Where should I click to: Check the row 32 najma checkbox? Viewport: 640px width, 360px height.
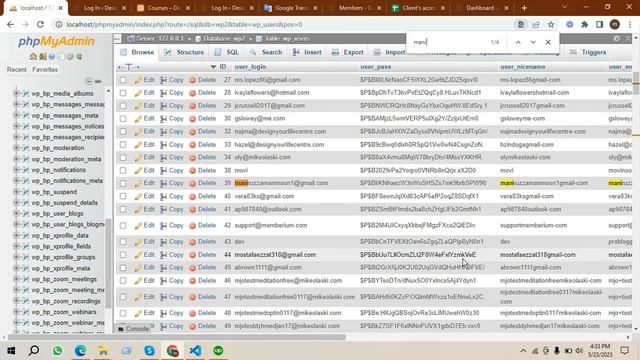pos(123,132)
